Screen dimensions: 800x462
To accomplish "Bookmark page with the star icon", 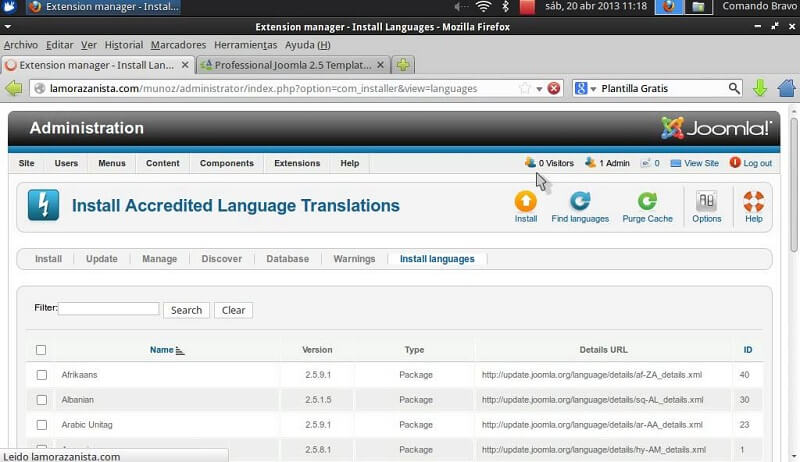I will point(524,88).
